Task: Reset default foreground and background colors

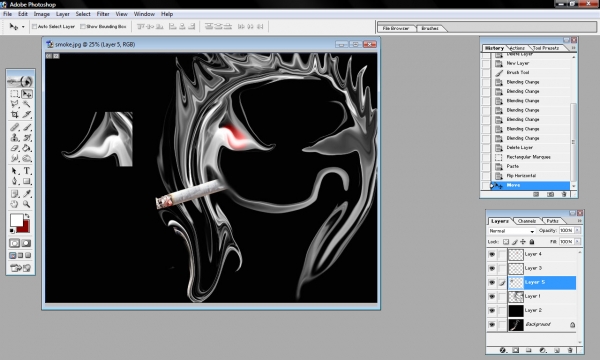Action: [12, 231]
